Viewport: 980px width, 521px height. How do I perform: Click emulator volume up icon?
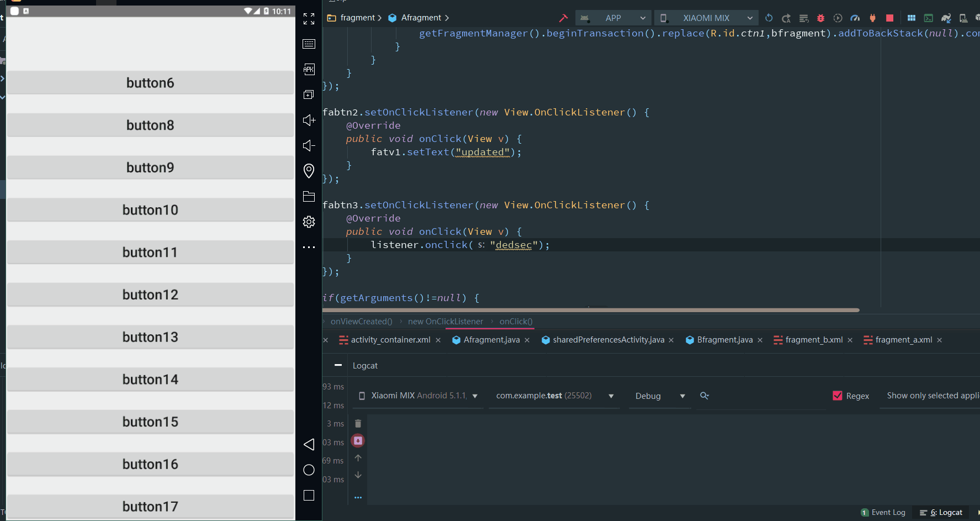[x=309, y=120]
